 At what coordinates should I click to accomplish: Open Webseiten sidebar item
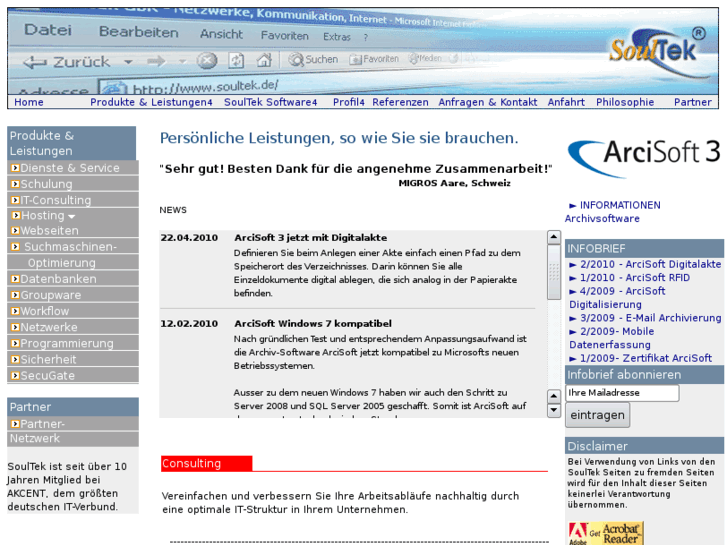click(50, 231)
